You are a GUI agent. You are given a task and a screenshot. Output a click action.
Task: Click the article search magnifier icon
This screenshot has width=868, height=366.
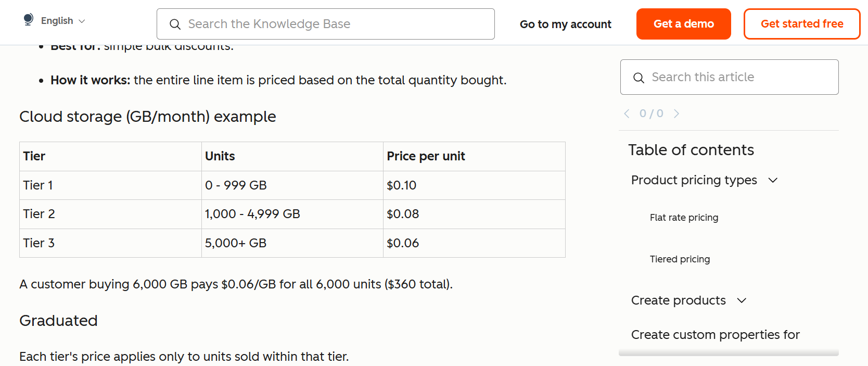pos(639,78)
